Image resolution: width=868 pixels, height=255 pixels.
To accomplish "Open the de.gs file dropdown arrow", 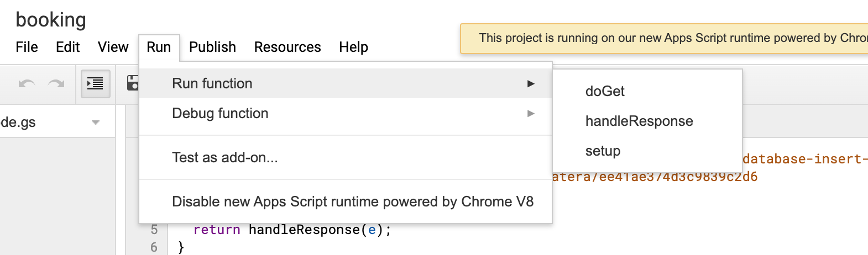I will (x=96, y=123).
